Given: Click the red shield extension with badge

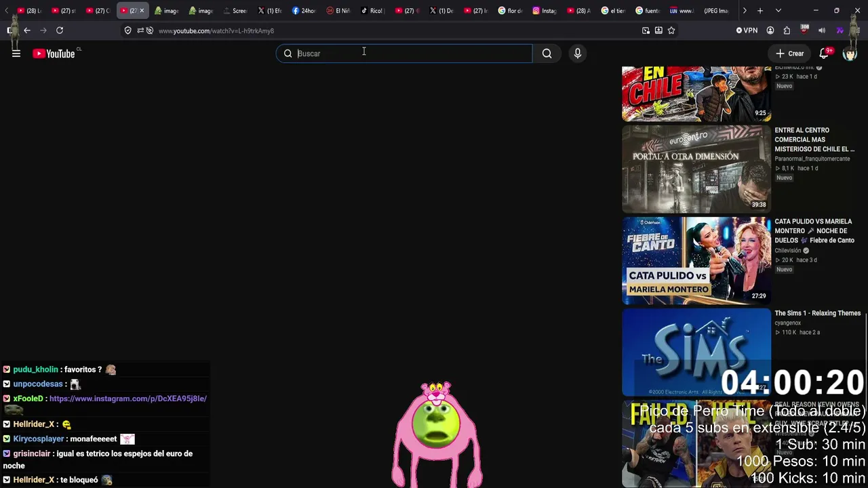Looking at the screenshot, I should tap(804, 30).
